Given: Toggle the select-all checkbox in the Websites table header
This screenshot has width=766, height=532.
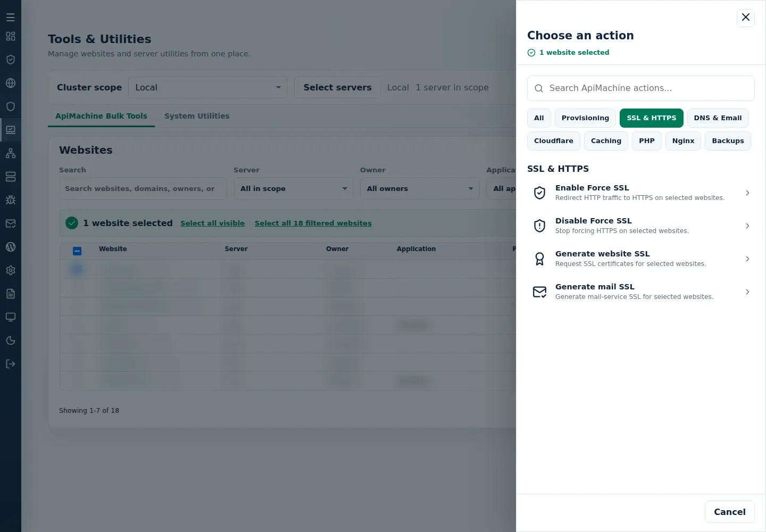Looking at the screenshot, I should pos(77,251).
